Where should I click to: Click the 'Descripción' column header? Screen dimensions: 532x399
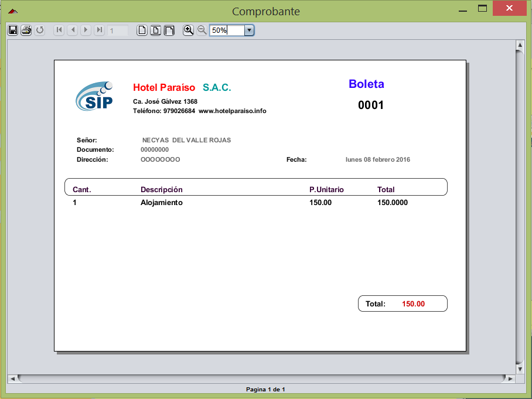162,190
